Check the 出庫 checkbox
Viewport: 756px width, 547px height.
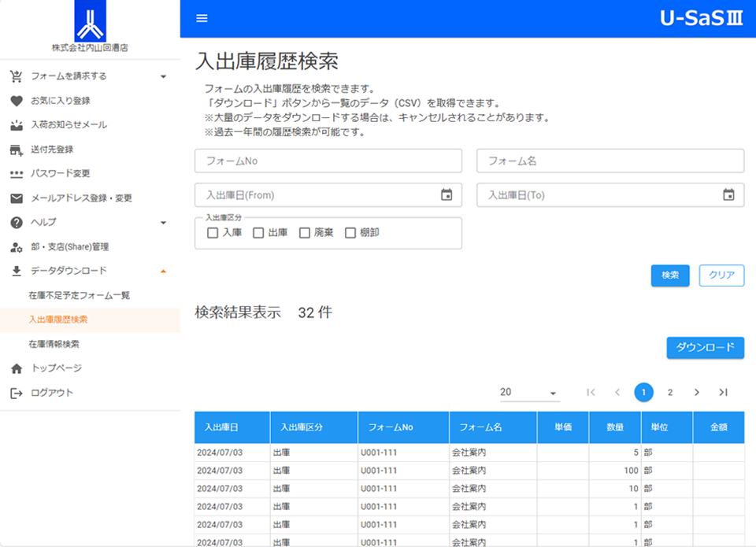[x=258, y=233]
